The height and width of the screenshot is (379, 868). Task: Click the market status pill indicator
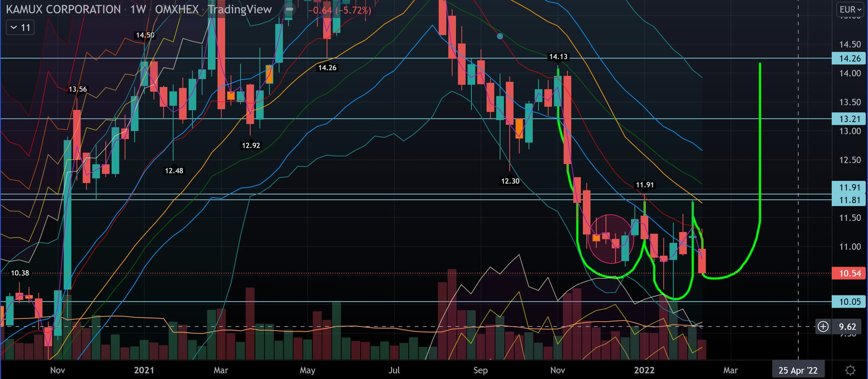tap(289, 9)
